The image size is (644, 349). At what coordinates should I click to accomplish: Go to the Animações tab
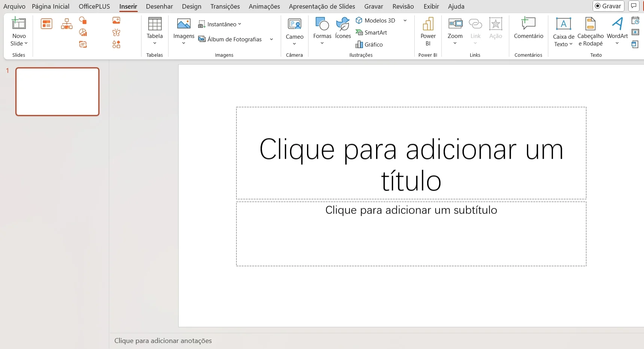click(x=264, y=6)
